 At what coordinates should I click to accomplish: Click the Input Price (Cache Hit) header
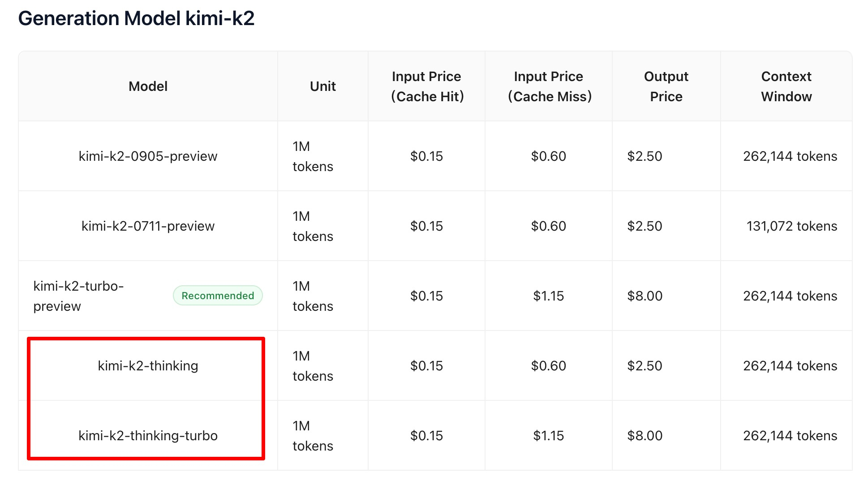(x=426, y=86)
